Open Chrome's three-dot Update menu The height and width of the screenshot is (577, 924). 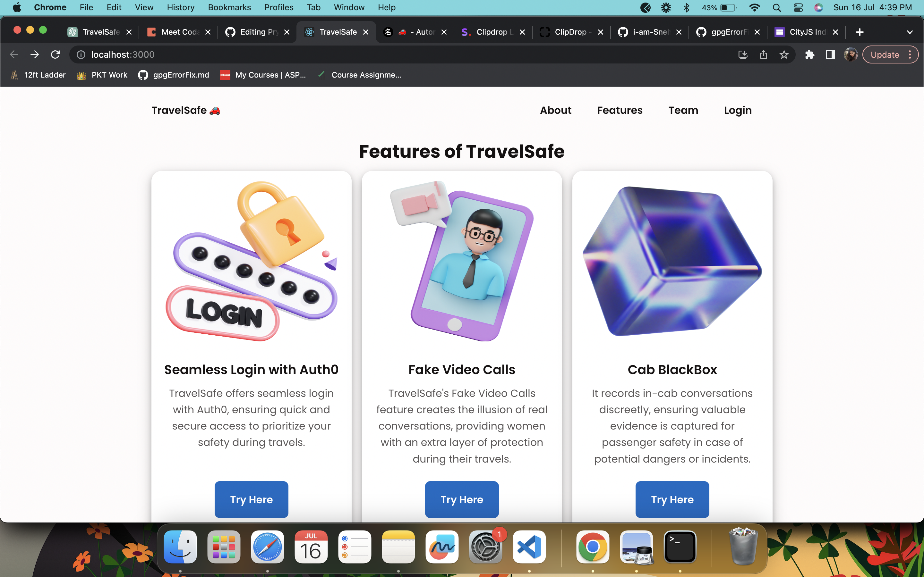pyautogui.click(x=910, y=54)
